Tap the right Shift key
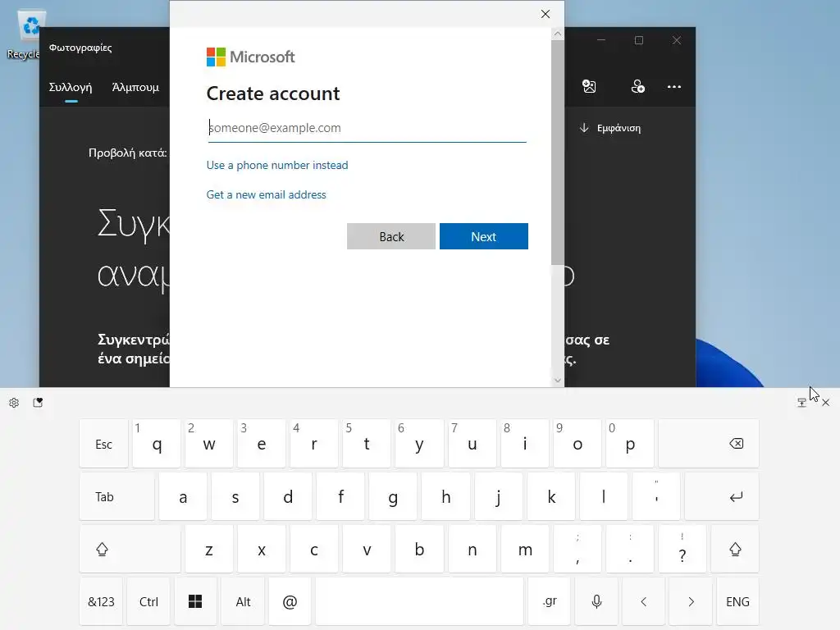 (735, 549)
